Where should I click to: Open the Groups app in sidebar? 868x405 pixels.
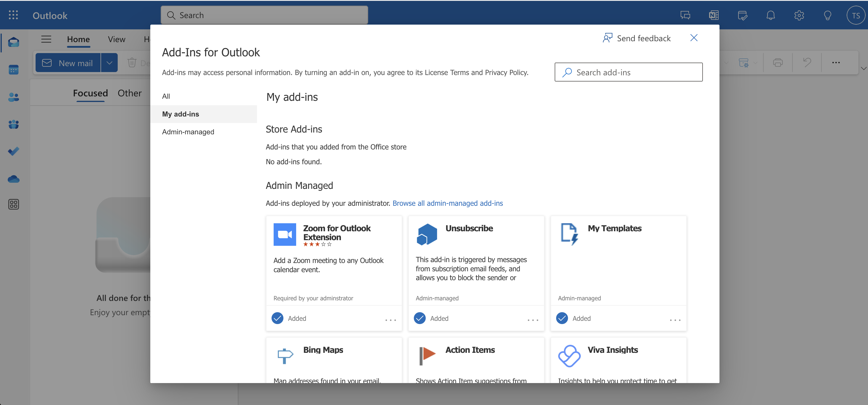[x=13, y=124]
